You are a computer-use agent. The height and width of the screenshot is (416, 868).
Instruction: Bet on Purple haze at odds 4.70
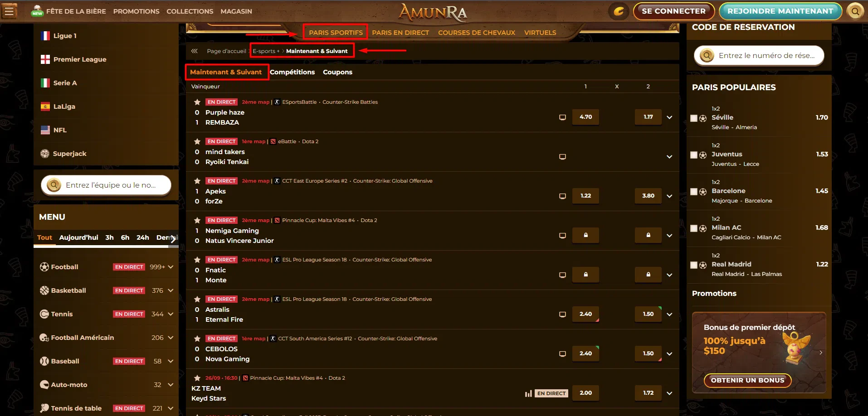585,117
